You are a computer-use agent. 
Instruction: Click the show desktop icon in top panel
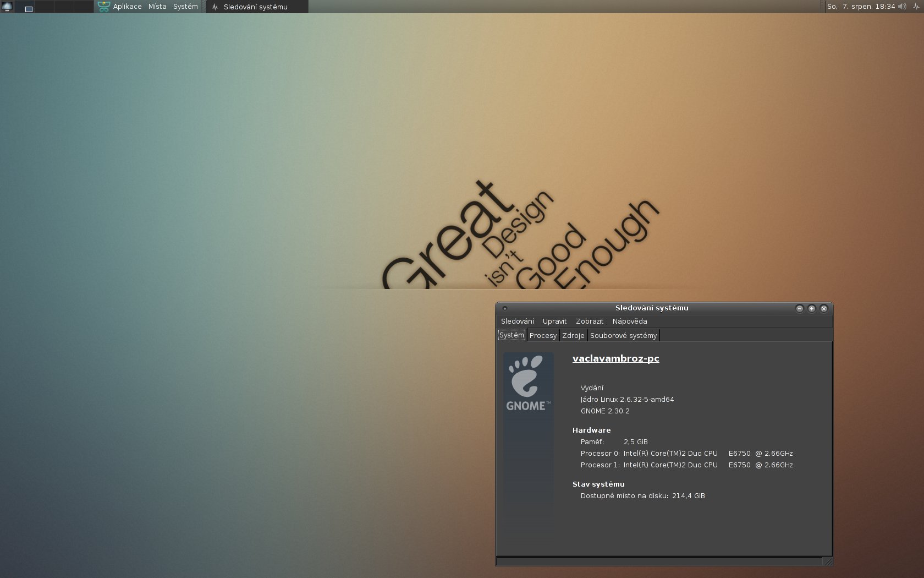[x=7, y=7]
